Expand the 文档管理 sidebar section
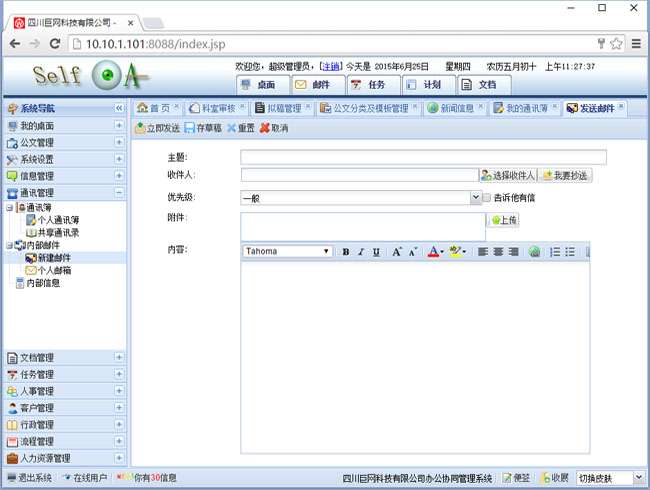The height and width of the screenshot is (490, 650). tap(119, 357)
